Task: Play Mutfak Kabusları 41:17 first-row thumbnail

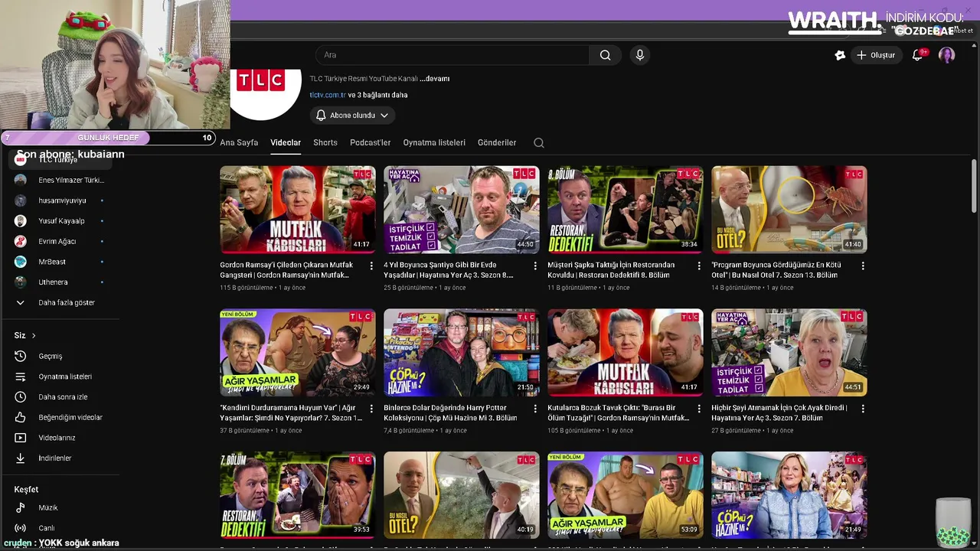Action: (x=298, y=210)
